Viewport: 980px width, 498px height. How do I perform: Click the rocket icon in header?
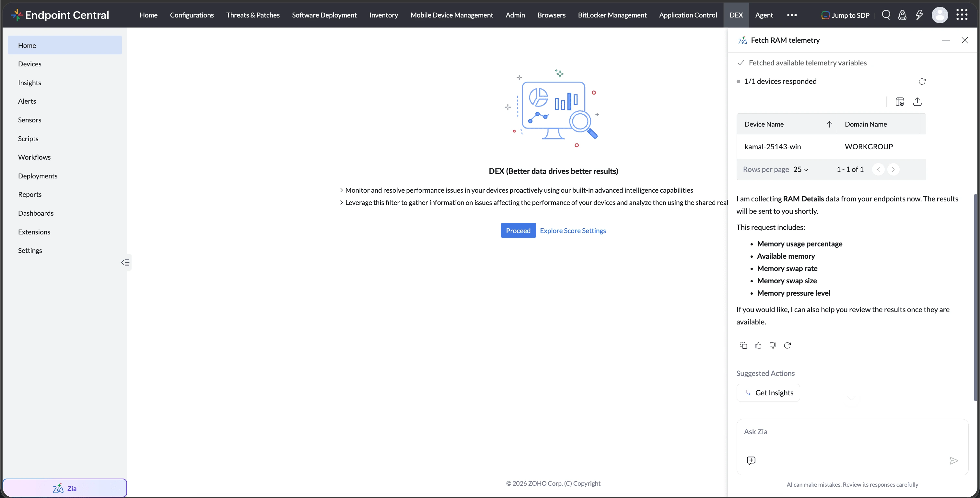point(903,15)
